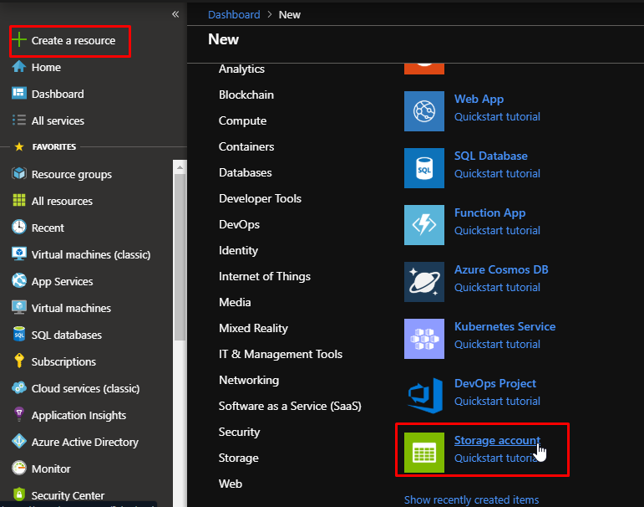
Task: Click the SQL databases icon
Action: click(19, 334)
